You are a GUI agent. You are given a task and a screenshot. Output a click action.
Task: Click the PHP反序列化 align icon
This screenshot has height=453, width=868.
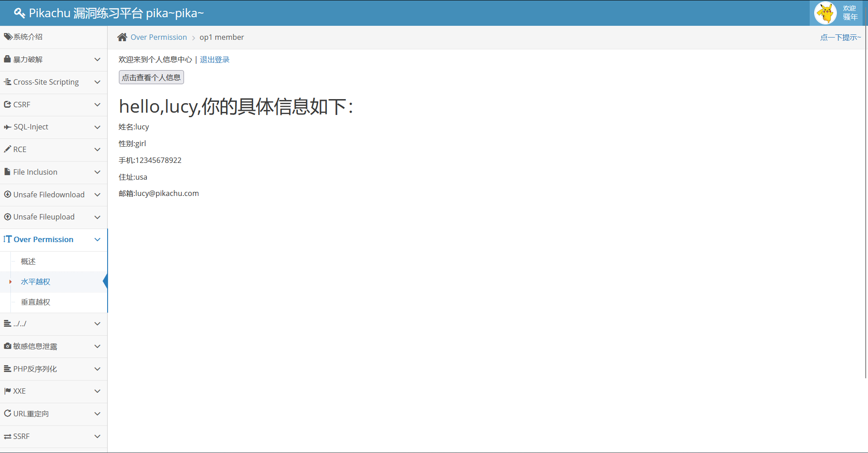pyautogui.click(x=7, y=369)
